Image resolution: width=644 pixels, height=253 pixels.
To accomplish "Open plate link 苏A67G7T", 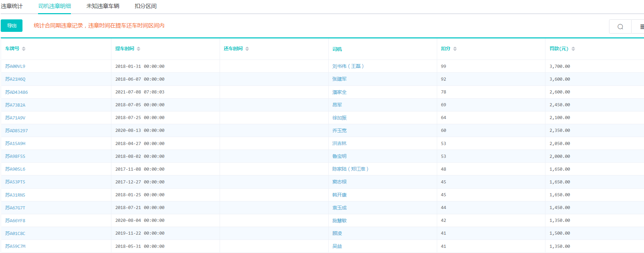I will (15, 208).
